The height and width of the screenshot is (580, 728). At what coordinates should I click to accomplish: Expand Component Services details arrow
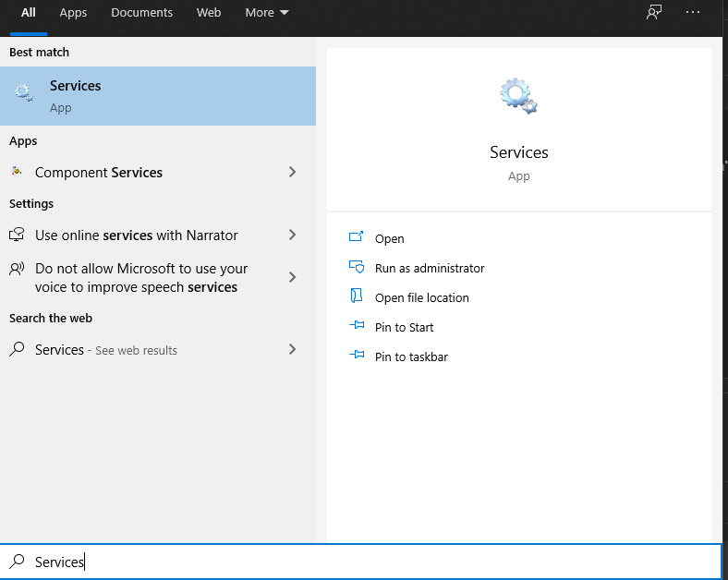click(x=292, y=172)
